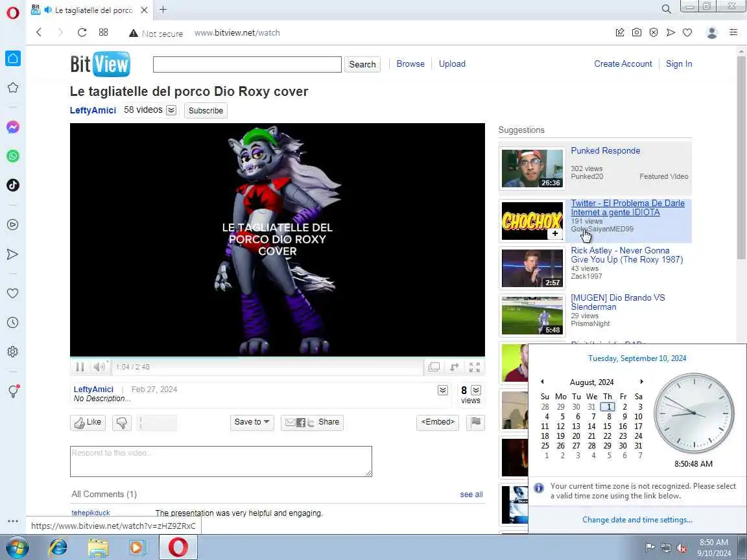Open Change date and time settings link
The width and height of the screenshot is (747, 560).
click(x=637, y=520)
